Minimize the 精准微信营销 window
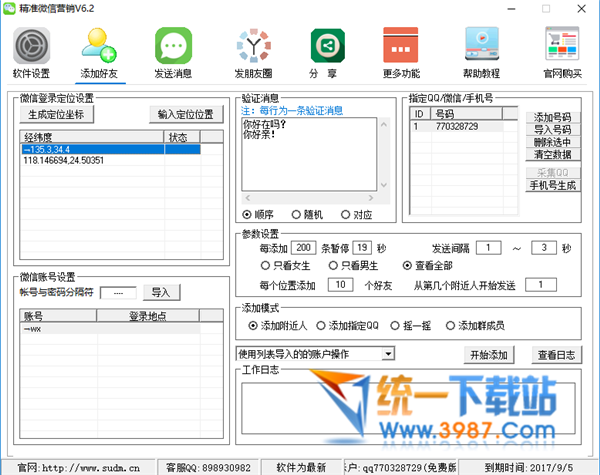Image resolution: width=600 pixels, height=475 pixels. click(x=512, y=9)
